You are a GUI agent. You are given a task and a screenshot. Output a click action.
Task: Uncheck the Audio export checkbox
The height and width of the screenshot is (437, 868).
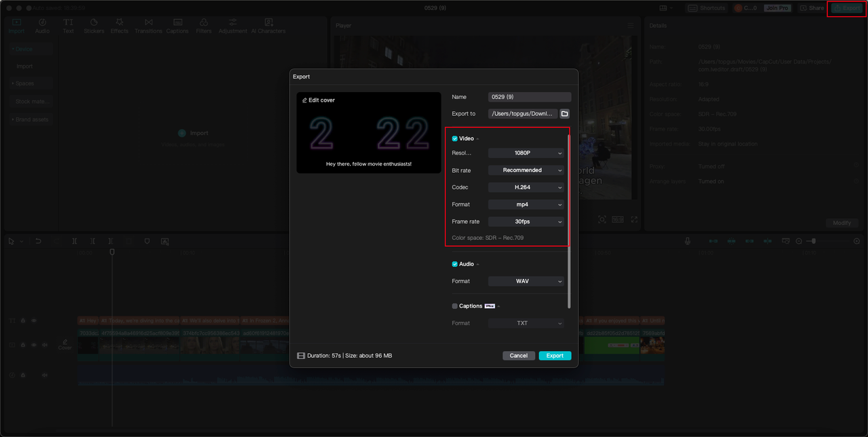(455, 264)
